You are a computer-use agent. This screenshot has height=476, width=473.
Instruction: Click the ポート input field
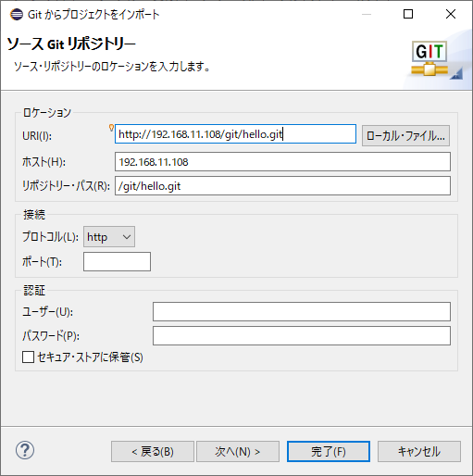click(x=117, y=261)
